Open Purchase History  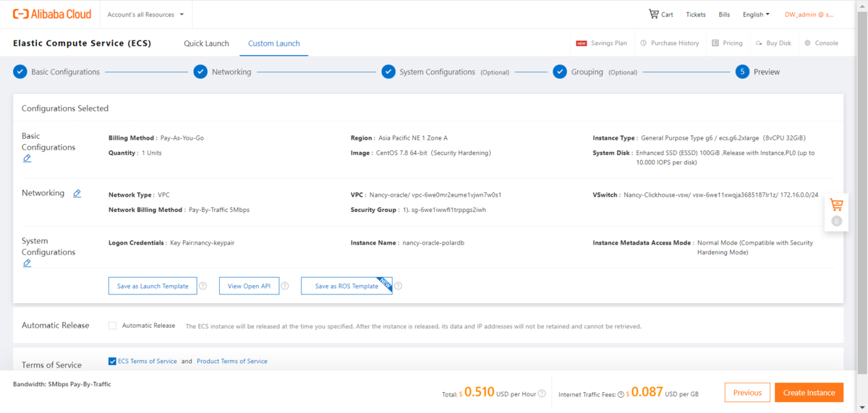point(669,43)
